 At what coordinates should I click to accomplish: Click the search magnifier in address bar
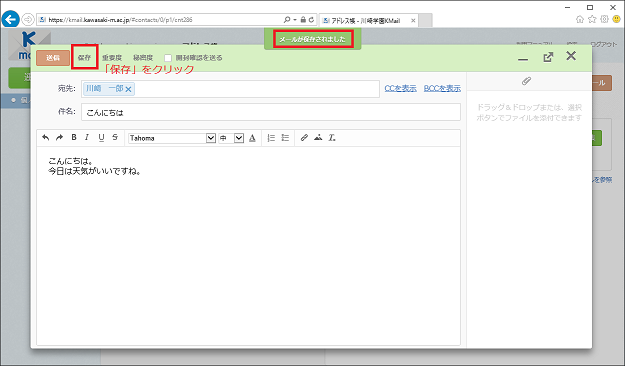coord(287,20)
